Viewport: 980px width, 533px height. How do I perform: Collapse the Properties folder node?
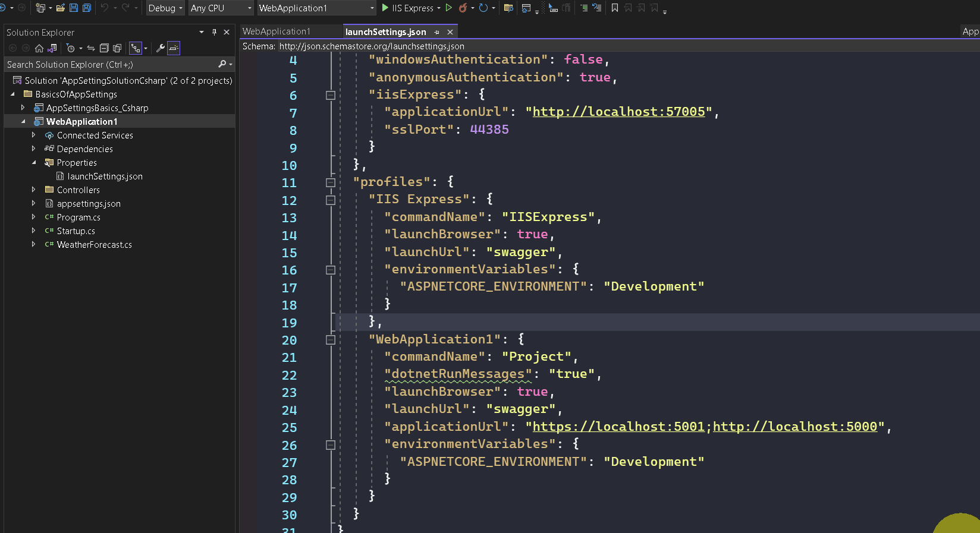coord(34,162)
